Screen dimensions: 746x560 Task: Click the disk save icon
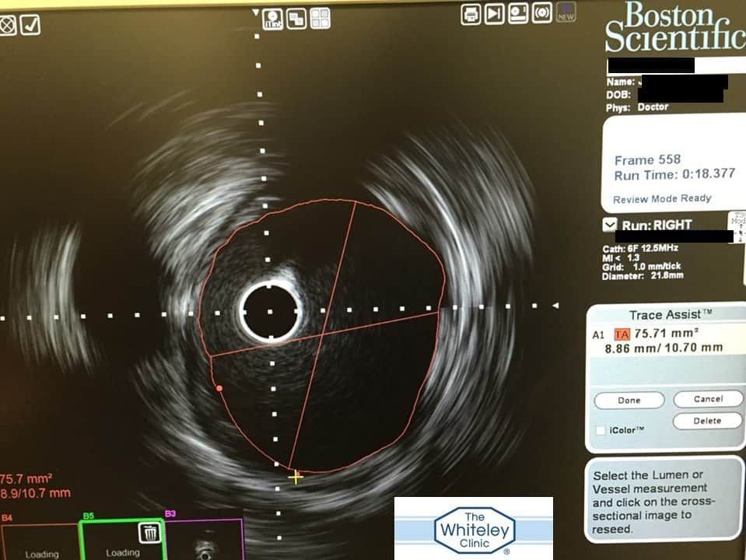[519, 13]
